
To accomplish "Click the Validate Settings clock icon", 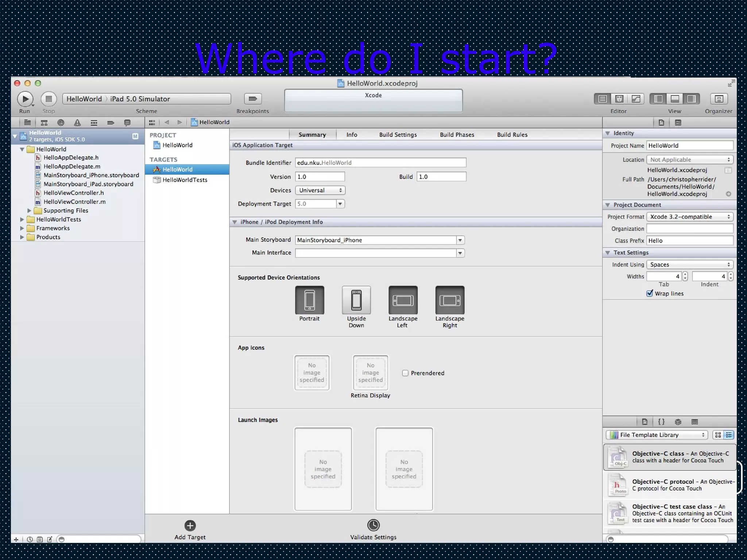I will pyautogui.click(x=373, y=525).
